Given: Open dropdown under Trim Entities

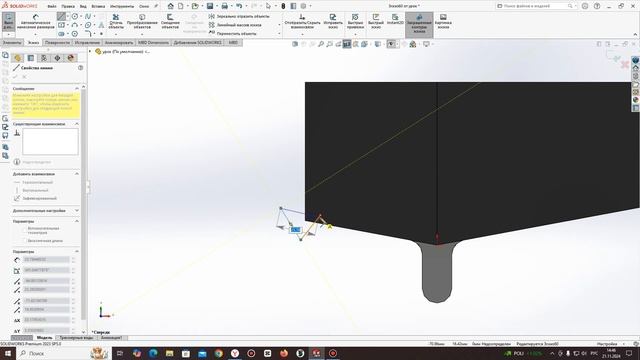Looking at the screenshot, I should [116, 34].
